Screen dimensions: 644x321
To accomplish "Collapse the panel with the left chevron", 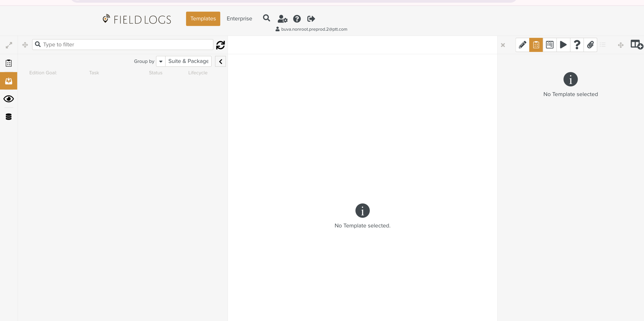I will click(220, 61).
